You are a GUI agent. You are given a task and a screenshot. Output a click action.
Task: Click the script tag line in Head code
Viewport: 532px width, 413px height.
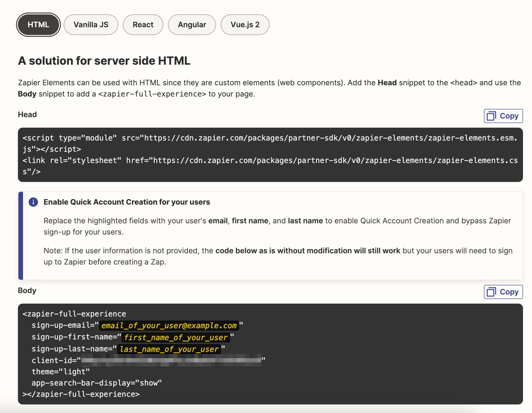click(x=270, y=143)
